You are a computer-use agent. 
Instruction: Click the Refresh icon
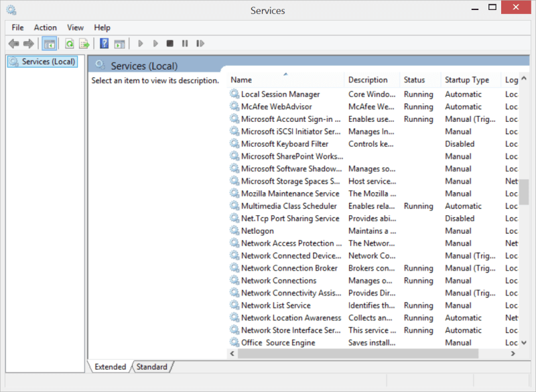68,43
